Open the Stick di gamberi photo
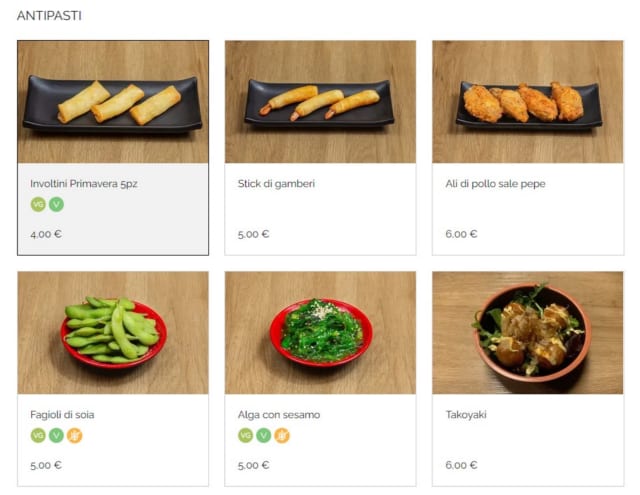 (x=320, y=102)
